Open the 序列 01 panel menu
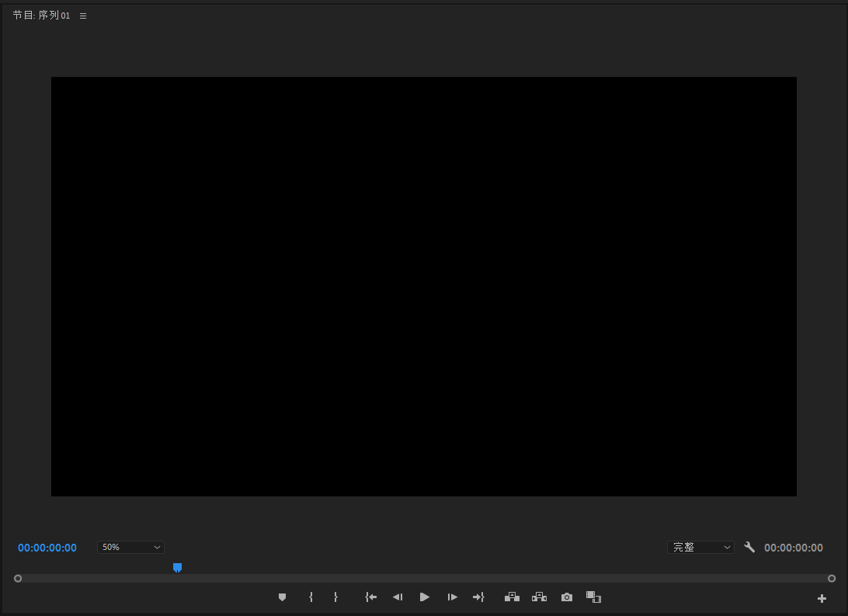 83,16
